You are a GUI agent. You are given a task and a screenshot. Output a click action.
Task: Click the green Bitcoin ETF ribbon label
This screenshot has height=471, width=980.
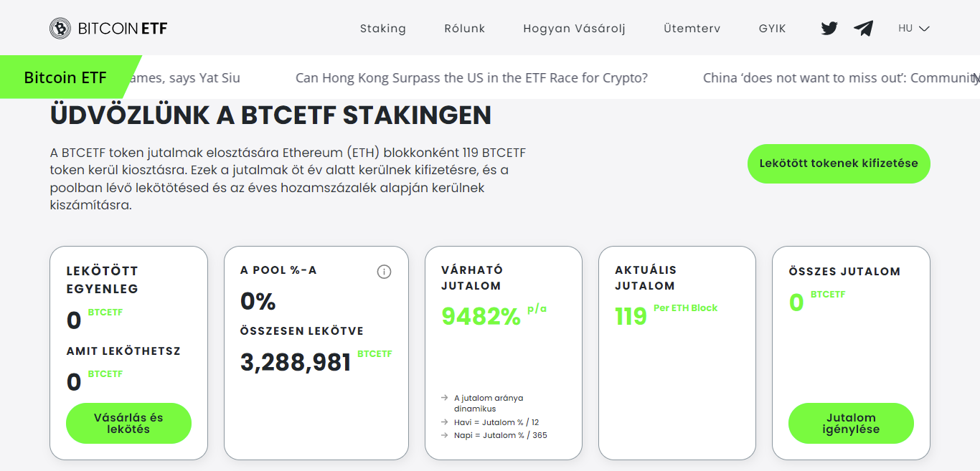pos(65,76)
